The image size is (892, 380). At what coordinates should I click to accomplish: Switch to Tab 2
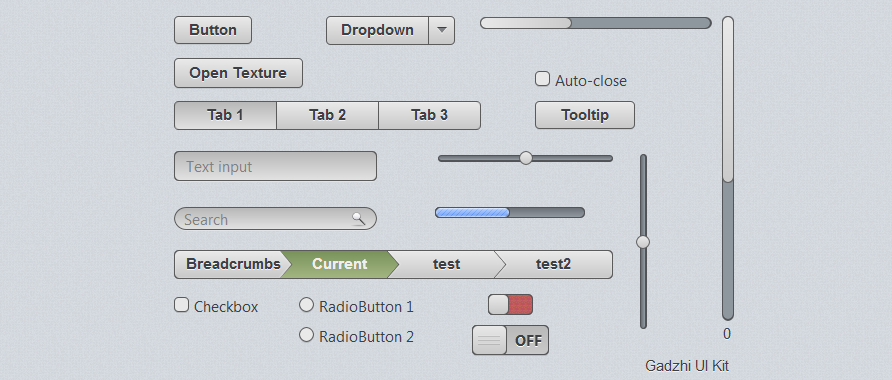click(328, 115)
